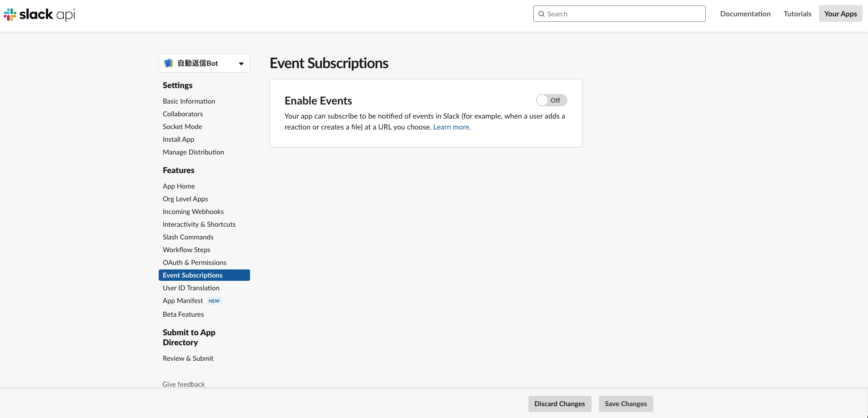Click the NEW badge beside App Manifest
868x418 pixels.
pos(214,301)
